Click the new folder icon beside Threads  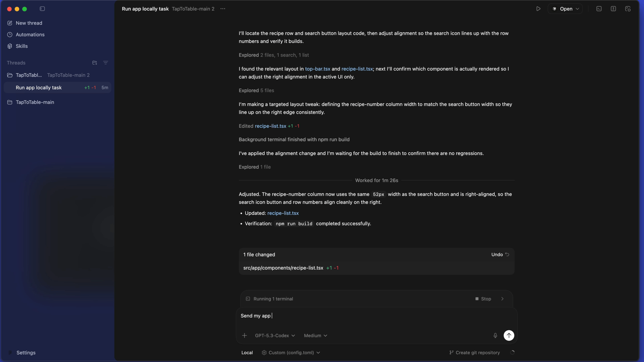tap(95, 63)
